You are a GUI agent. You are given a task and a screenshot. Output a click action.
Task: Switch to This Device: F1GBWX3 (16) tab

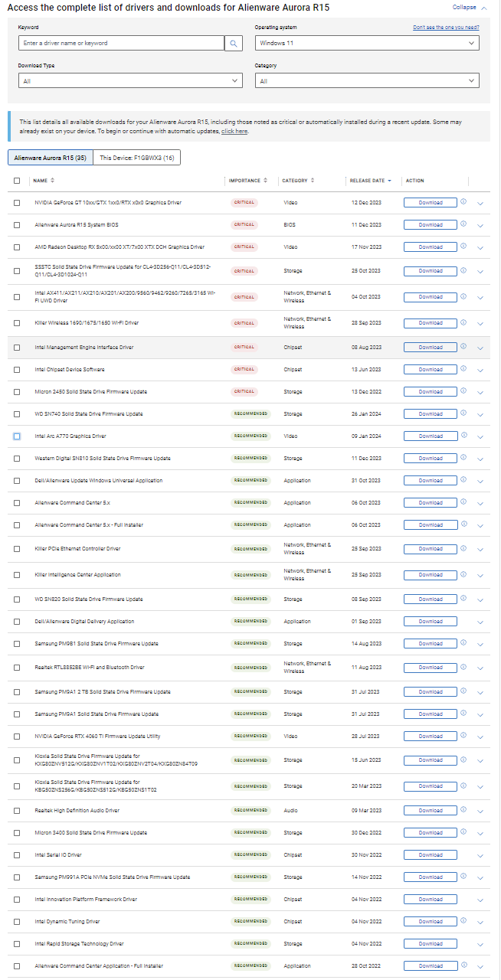click(137, 157)
